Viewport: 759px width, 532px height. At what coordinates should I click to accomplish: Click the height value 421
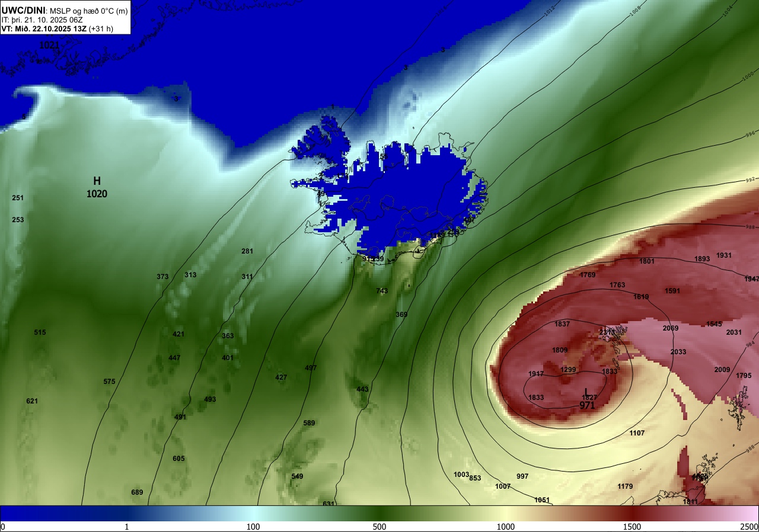click(178, 334)
